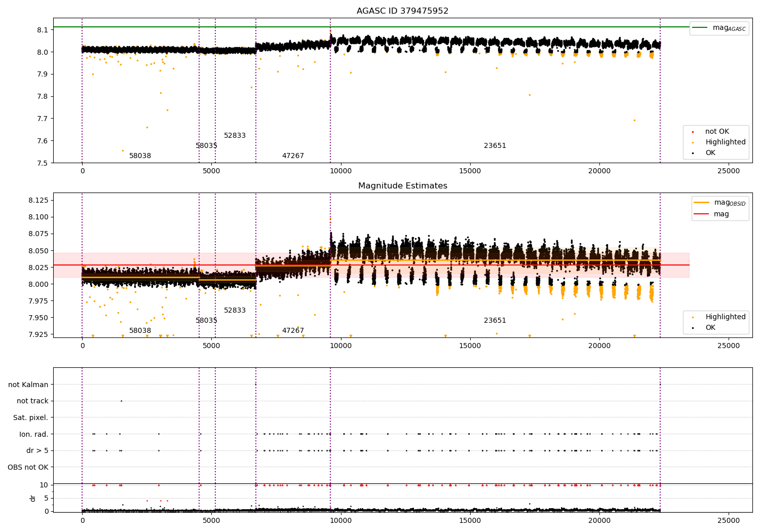Viewport: 760px width, 532px height.
Task: Click the 10 tick label on dr axis
Action: (x=44, y=485)
